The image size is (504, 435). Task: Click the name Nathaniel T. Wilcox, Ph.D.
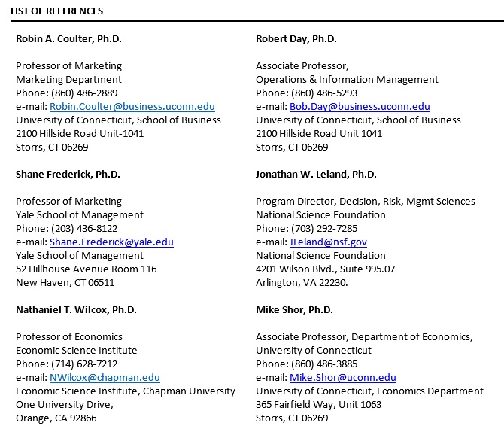(76, 309)
